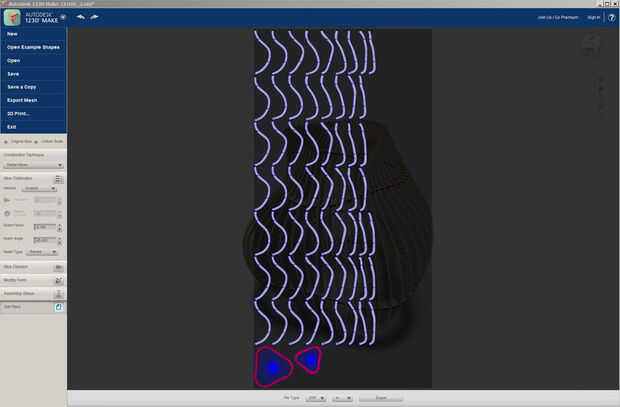
Task: Open Help with the question mark icon
Action: click(612, 18)
